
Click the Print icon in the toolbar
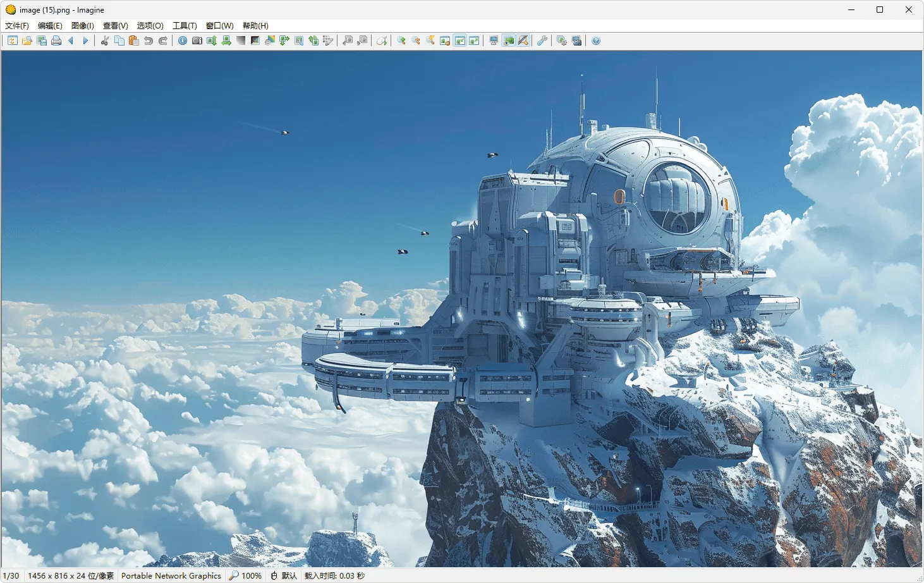56,40
